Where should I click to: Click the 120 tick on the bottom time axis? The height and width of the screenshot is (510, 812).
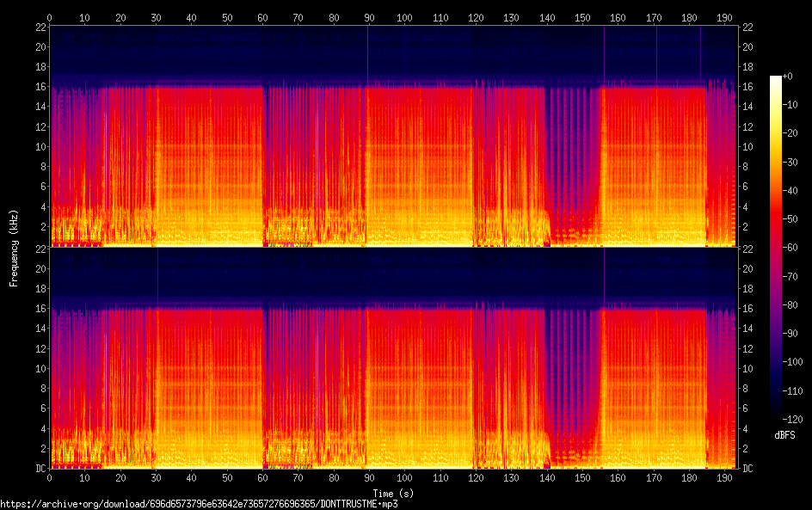475,477
